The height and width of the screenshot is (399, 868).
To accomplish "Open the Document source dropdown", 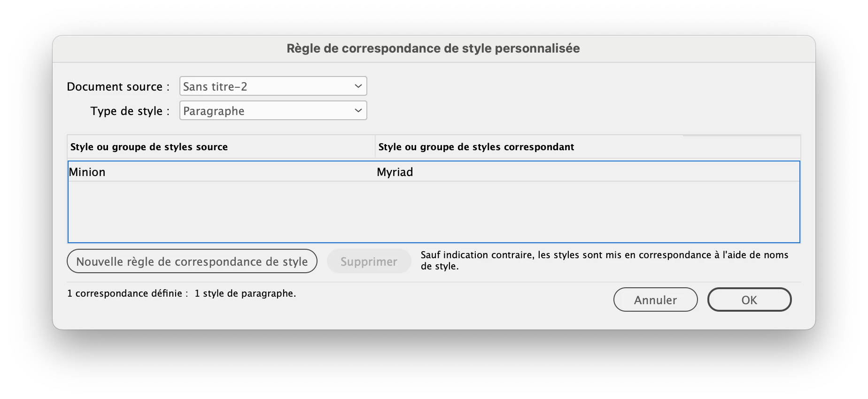I will coord(273,86).
